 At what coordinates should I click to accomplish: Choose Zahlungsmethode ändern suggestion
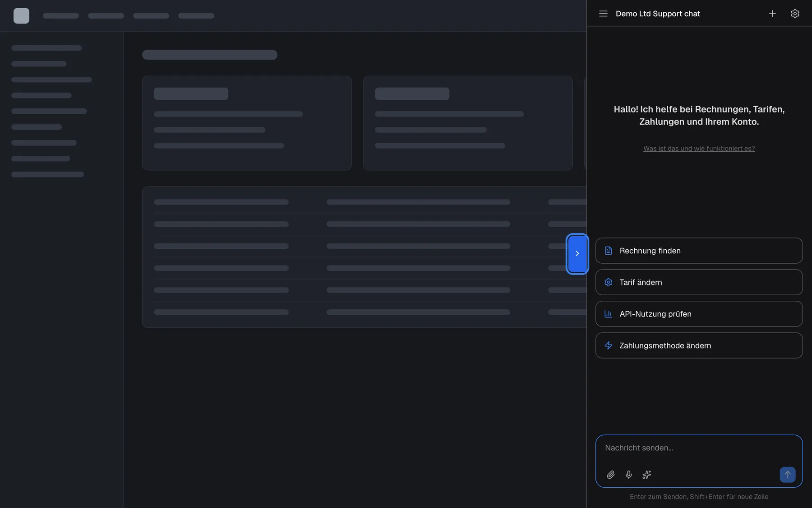point(699,345)
